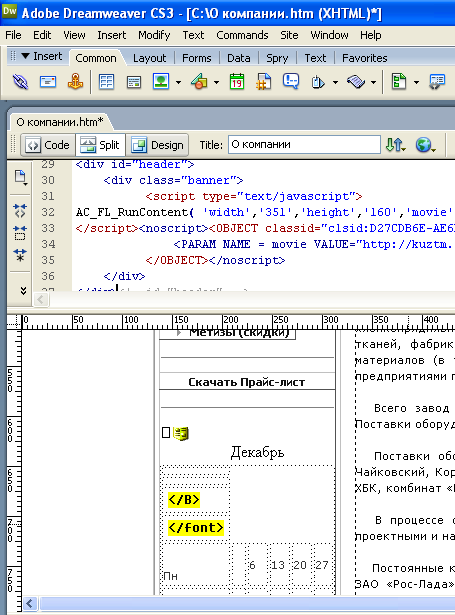Click the Images insert icon

161,82
